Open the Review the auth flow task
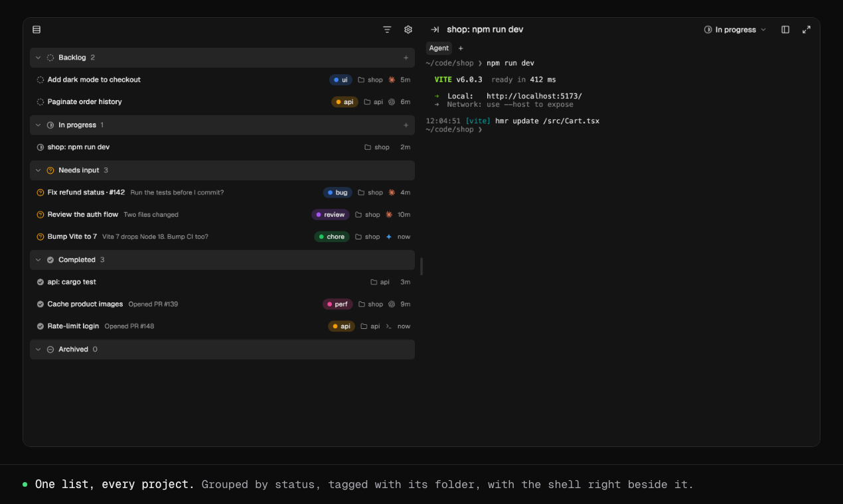843x504 pixels. coord(222,215)
